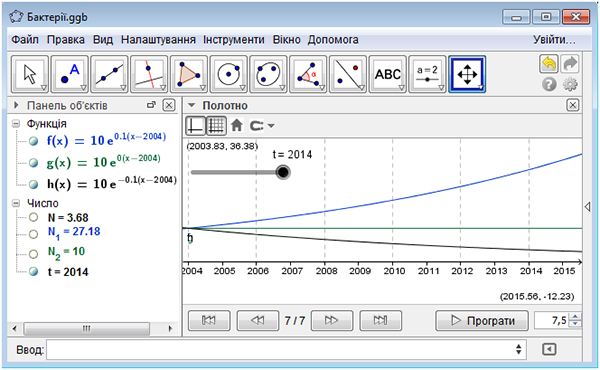Toggle visibility of function f(x)
Image resolution: width=600 pixels, height=370 pixels.
[x=34, y=141]
